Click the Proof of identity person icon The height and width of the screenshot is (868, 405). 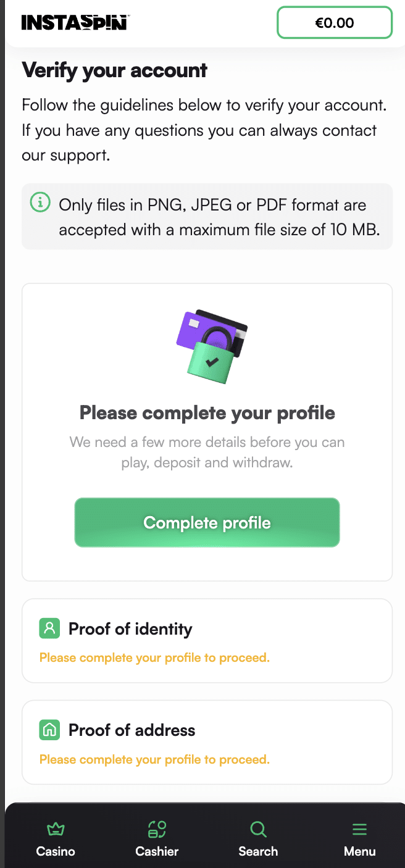click(49, 628)
